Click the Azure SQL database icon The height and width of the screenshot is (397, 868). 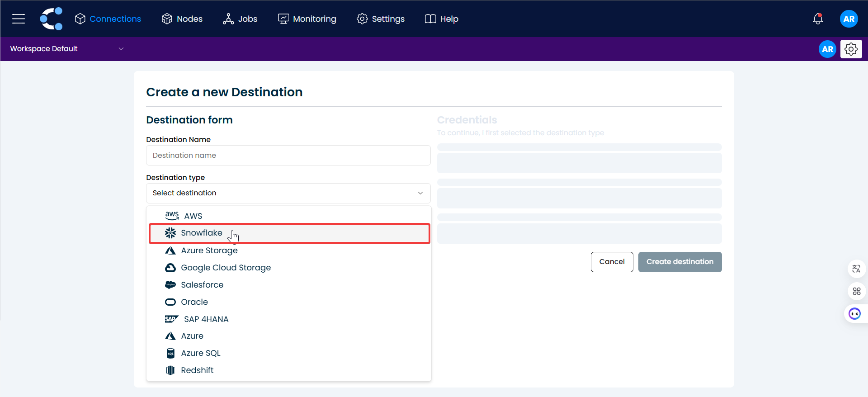[170, 353]
